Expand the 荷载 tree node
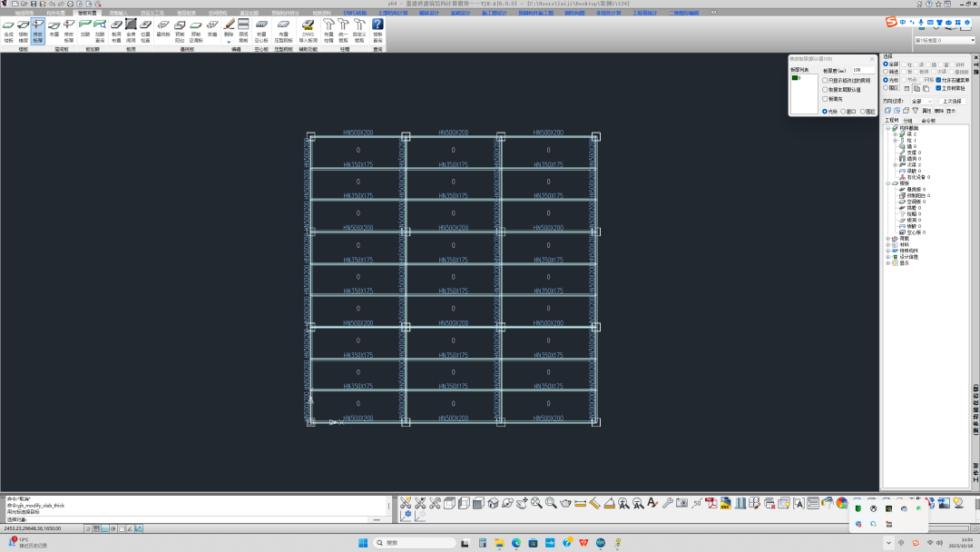This screenshot has width=980, height=552. [x=888, y=238]
